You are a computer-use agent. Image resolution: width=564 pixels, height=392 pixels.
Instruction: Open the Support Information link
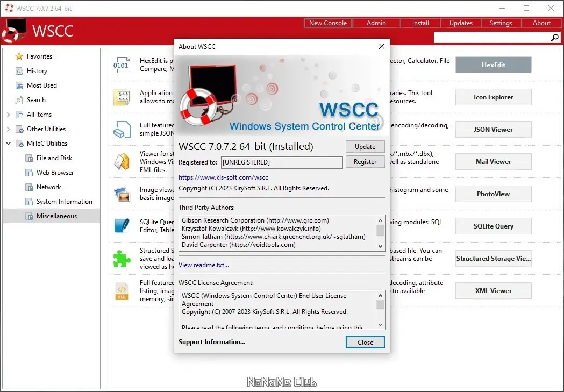pyautogui.click(x=211, y=342)
